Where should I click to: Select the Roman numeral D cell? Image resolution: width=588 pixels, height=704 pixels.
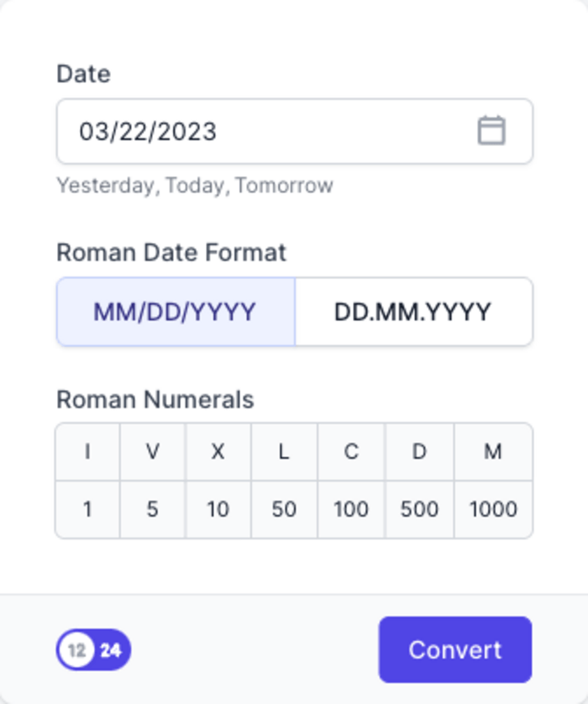tap(419, 452)
